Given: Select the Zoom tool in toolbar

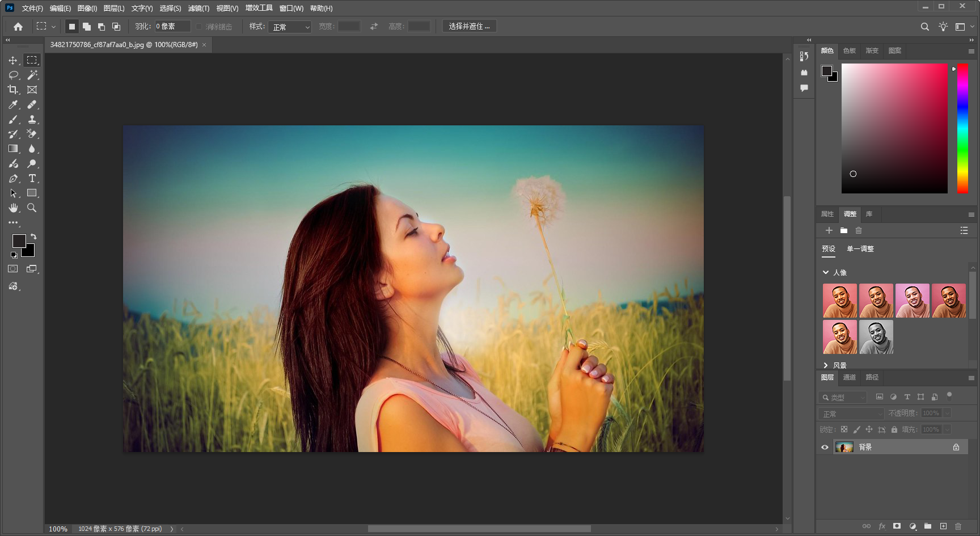Looking at the screenshot, I should (32, 208).
